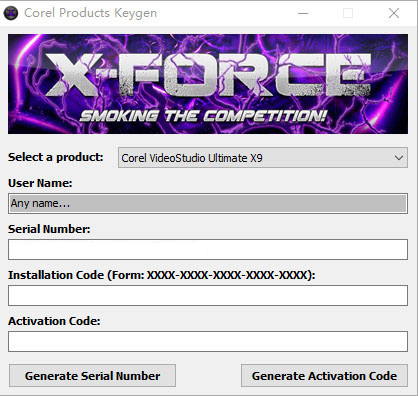Open the Select a product dropdown

[263, 158]
